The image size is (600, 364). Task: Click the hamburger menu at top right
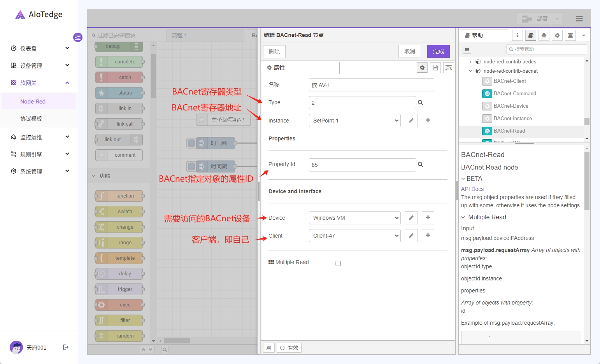click(579, 19)
